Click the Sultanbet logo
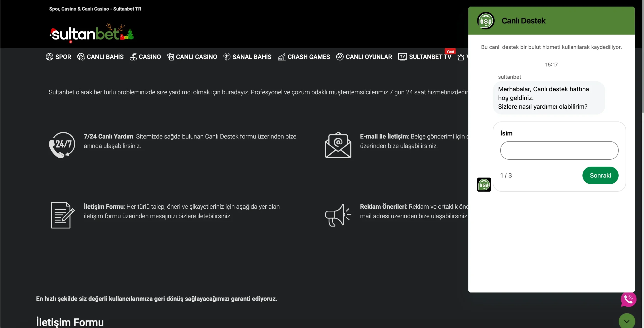644x328 pixels. 92,33
